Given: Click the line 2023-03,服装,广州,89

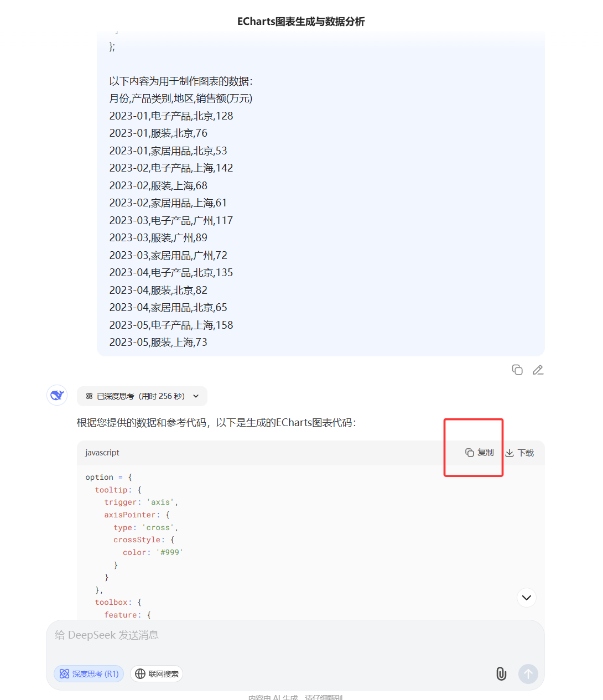Looking at the screenshot, I should [x=158, y=238].
